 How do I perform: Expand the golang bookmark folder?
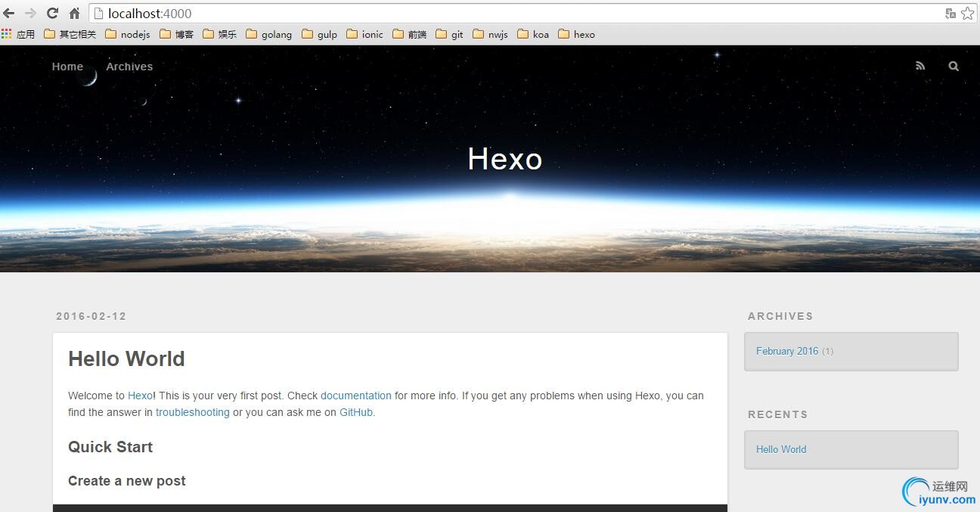pos(268,34)
